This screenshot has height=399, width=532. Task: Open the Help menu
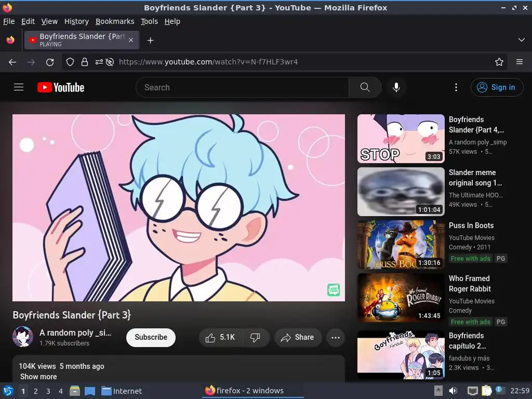pyautogui.click(x=172, y=21)
